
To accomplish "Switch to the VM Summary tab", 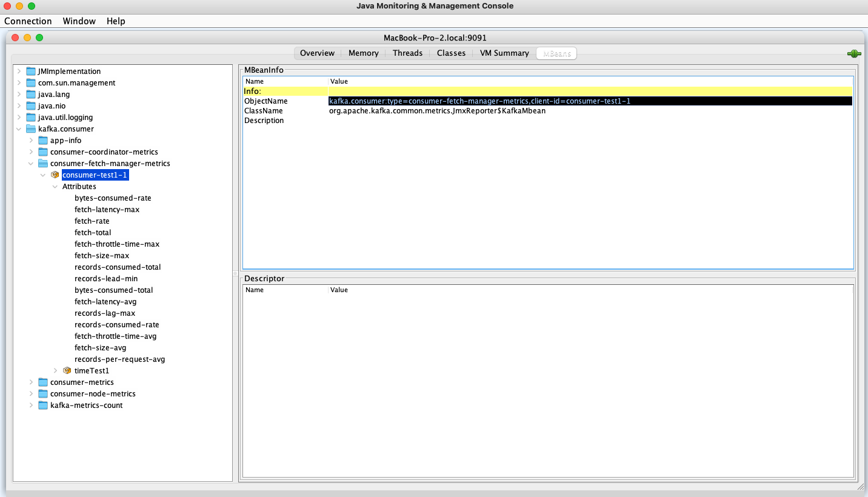I will coord(504,53).
